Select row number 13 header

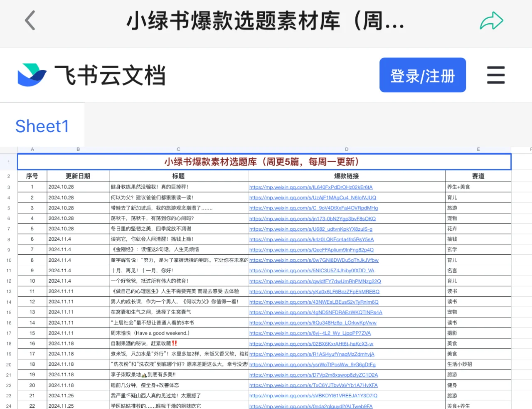click(9, 291)
